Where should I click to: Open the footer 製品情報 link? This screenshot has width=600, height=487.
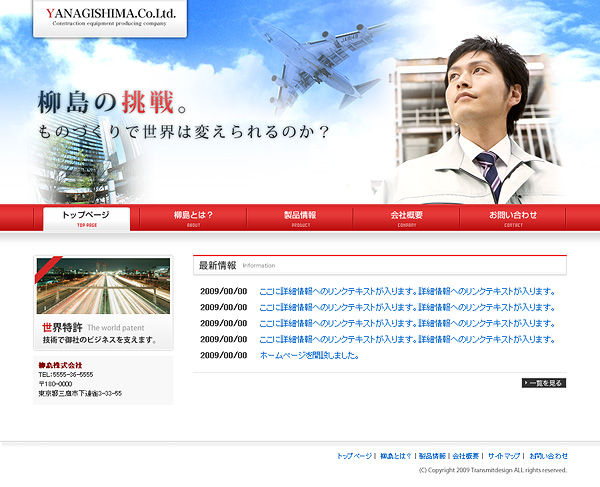pyautogui.click(x=432, y=456)
